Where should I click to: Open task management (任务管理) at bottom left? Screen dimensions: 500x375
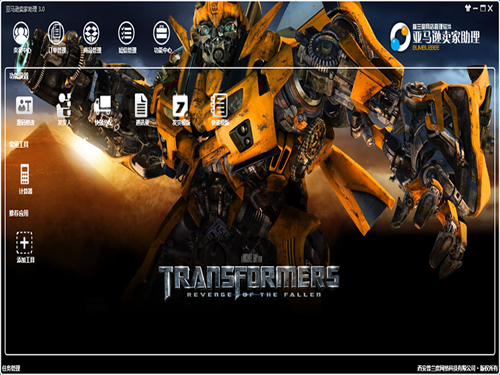(x=11, y=368)
